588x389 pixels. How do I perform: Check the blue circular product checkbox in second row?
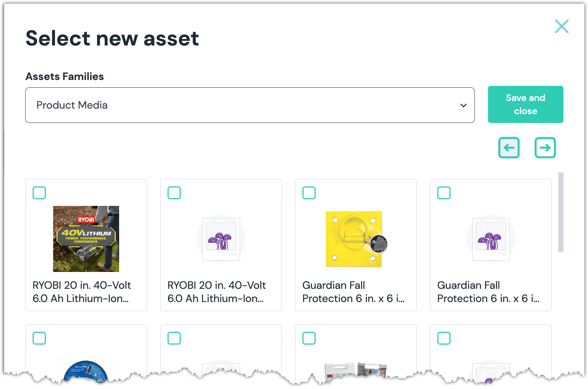pyautogui.click(x=39, y=338)
